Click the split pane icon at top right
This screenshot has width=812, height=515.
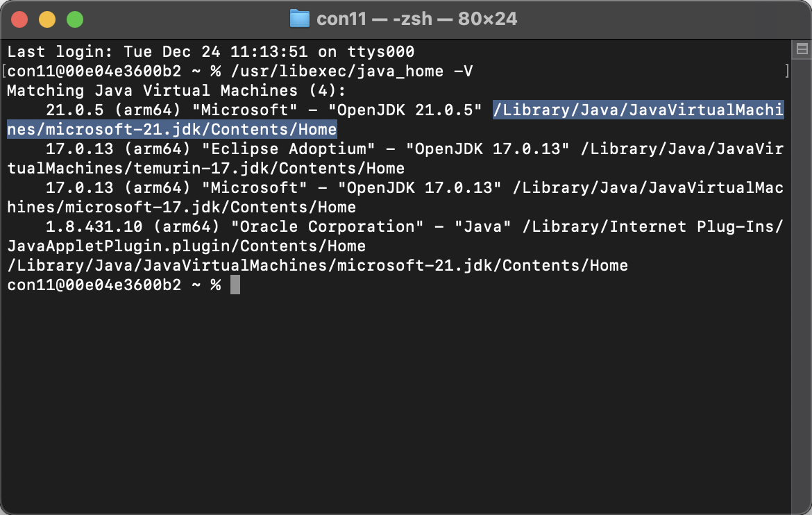point(802,49)
